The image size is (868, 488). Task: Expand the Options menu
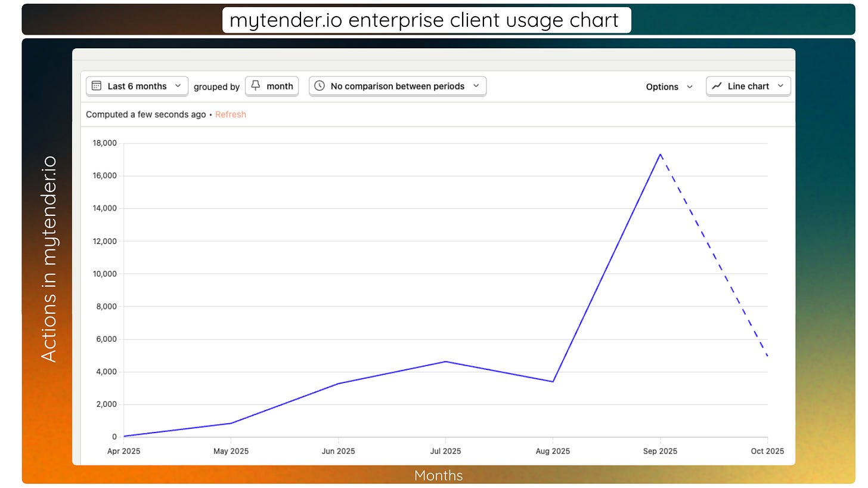point(669,87)
